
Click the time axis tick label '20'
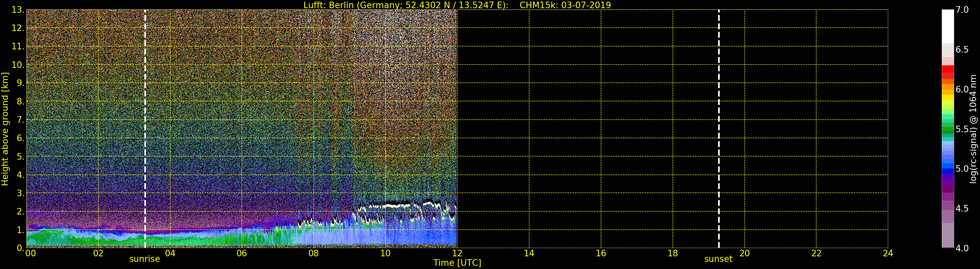coord(745,253)
